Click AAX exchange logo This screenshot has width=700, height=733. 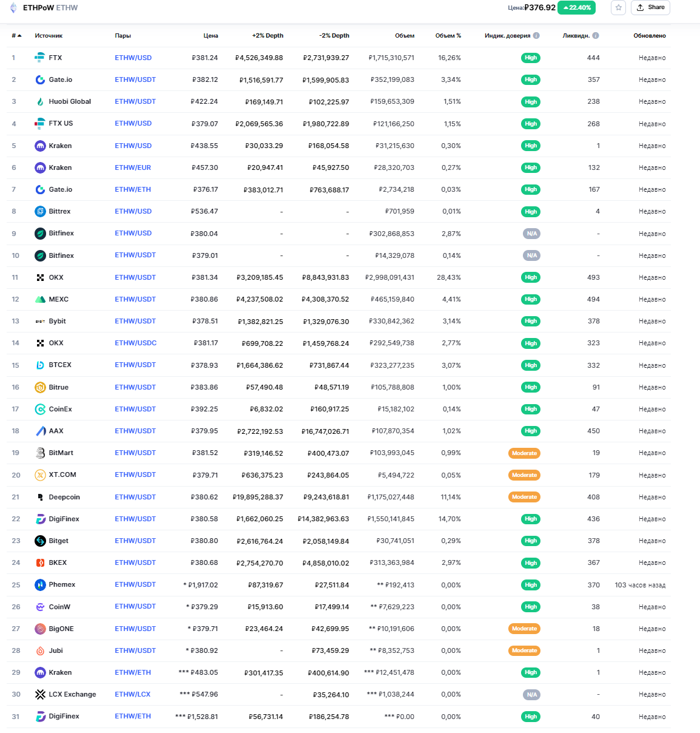(40, 431)
